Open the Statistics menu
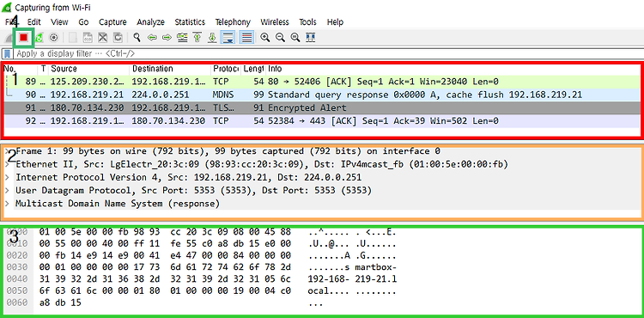Image resolution: width=644 pixels, height=318 pixels. [x=190, y=22]
